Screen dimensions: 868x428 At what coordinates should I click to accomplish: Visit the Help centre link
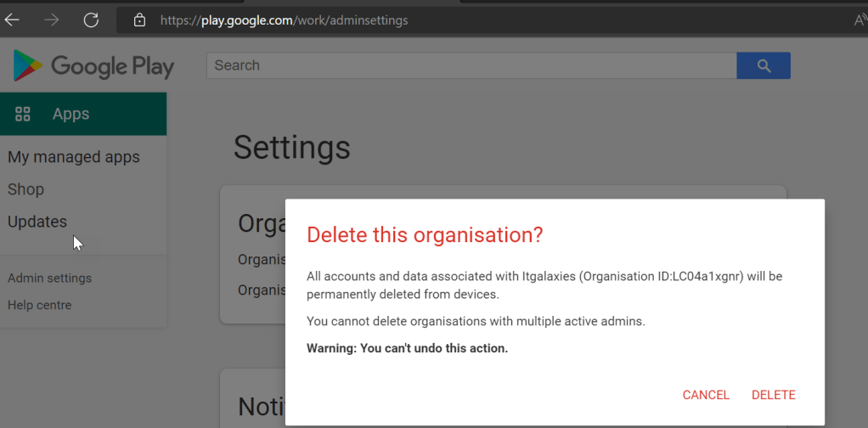pyautogui.click(x=39, y=305)
